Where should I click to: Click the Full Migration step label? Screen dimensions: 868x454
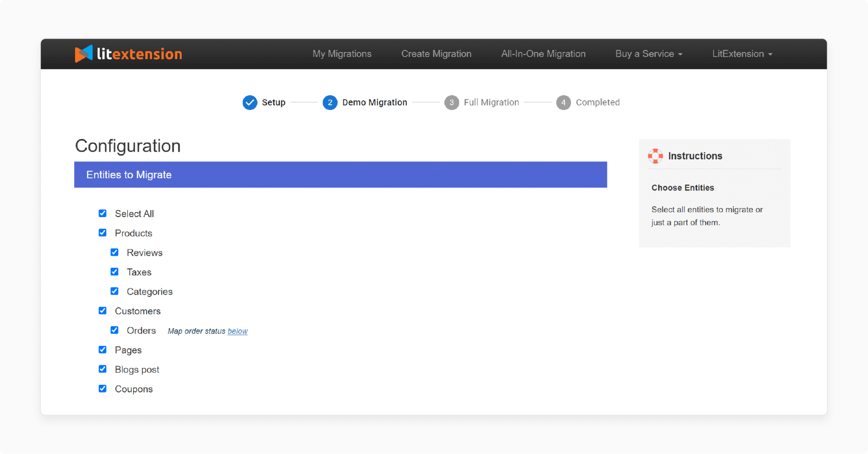(x=492, y=103)
